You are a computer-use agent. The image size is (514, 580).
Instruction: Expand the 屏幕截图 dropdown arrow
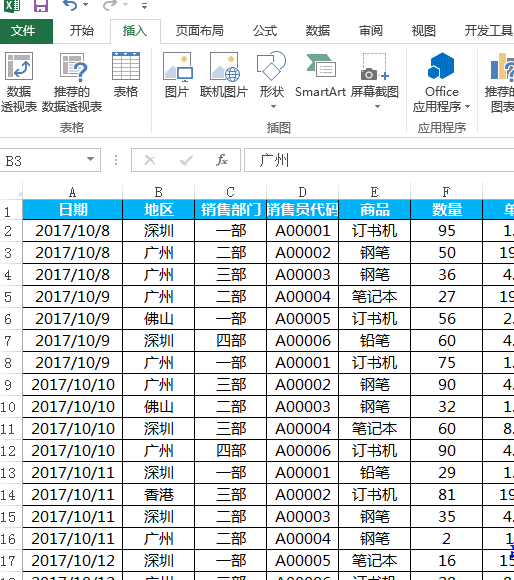click(378, 107)
